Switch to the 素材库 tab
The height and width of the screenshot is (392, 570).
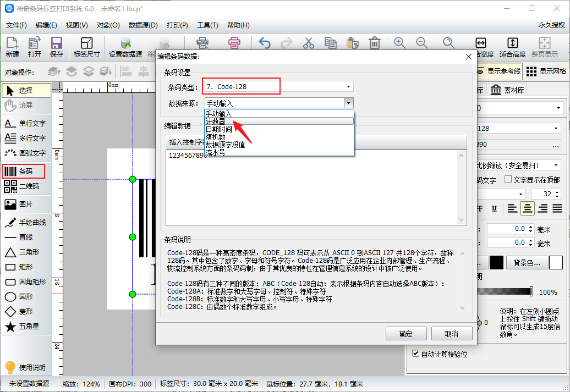tap(508, 90)
